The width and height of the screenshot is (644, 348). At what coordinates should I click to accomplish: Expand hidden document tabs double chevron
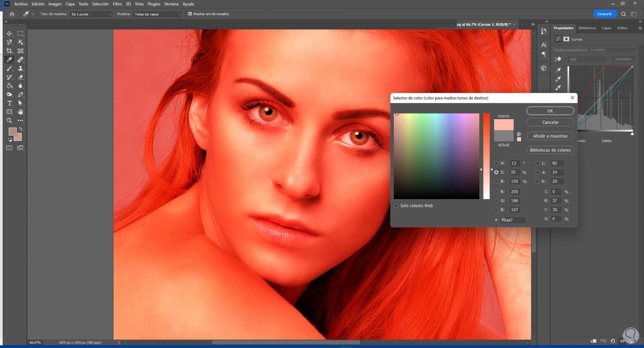click(x=533, y=24)
